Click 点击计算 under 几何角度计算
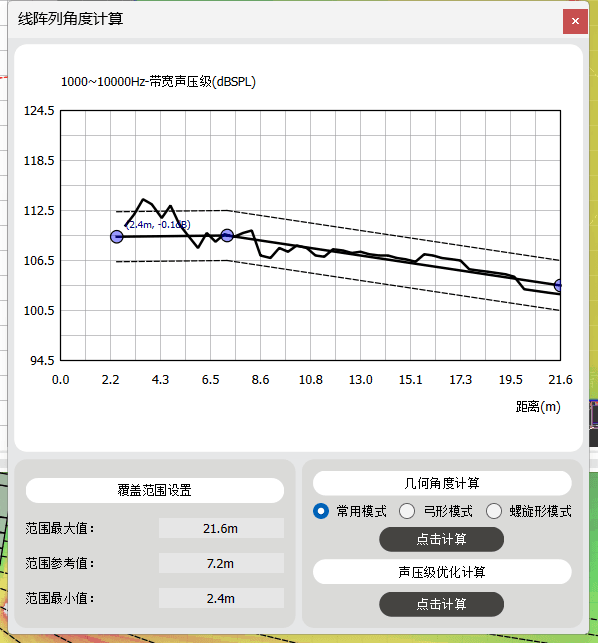 pos(441,539)
